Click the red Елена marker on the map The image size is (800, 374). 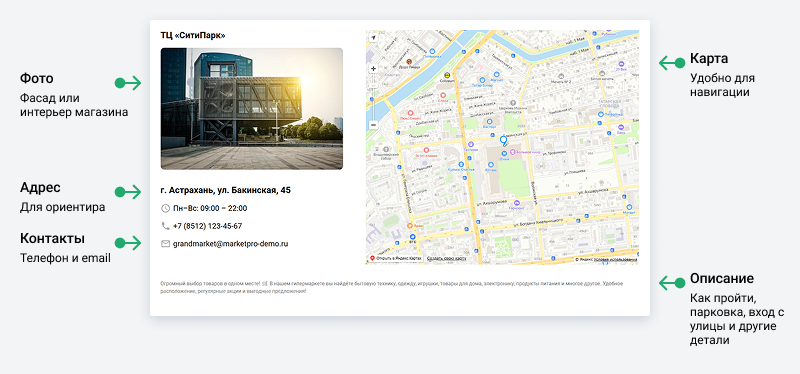tap(443, 95)
